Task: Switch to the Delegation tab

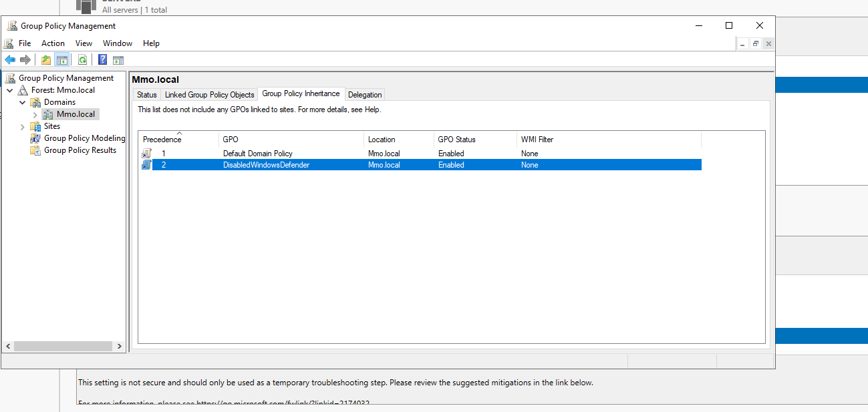Action: click(365, 95)
